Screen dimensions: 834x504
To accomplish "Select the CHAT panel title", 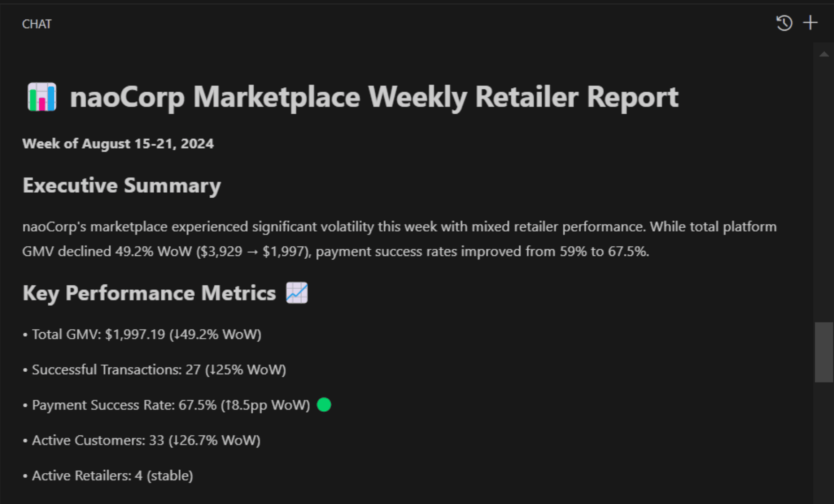I will pyautogui.click(x=37, y=24).
